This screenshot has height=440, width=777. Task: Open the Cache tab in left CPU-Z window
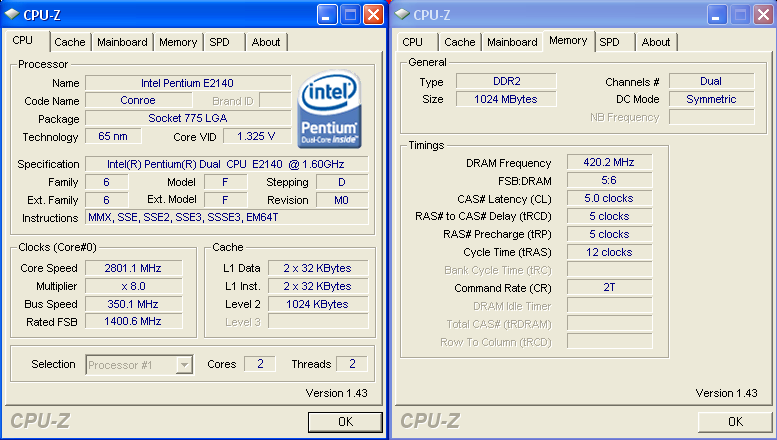pyautogui.click(x=70, y=42)
